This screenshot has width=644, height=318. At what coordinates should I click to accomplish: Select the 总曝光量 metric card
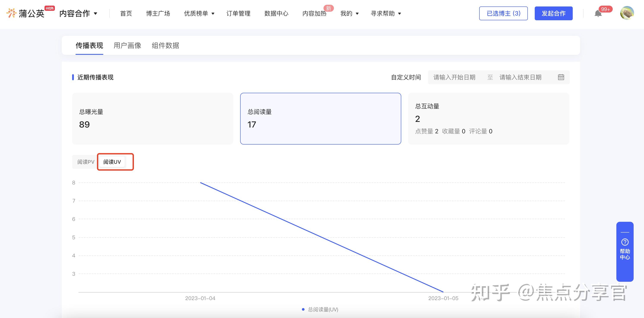click(152, 119)
